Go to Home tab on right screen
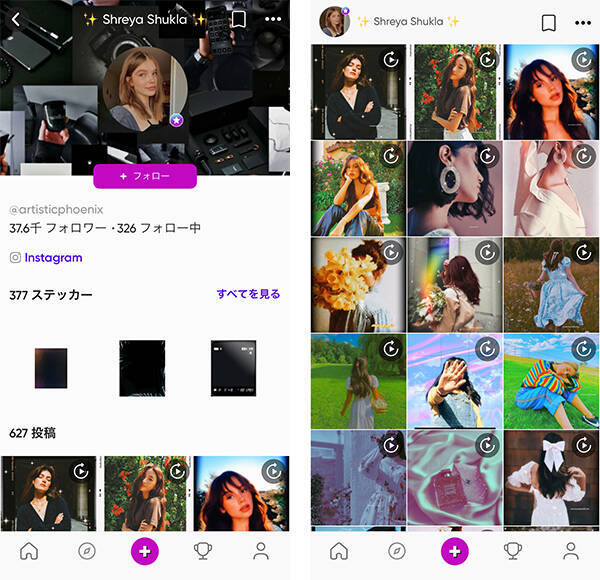This screenshot has width=600, height=580. pyautogui.click(x=339, y=551)
